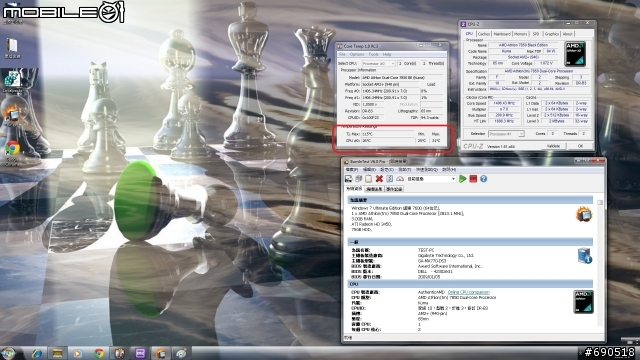Switch to the Memory tab in CPU-Z
The width and height of the screenshot is (640, 360).
click(520, 34)
